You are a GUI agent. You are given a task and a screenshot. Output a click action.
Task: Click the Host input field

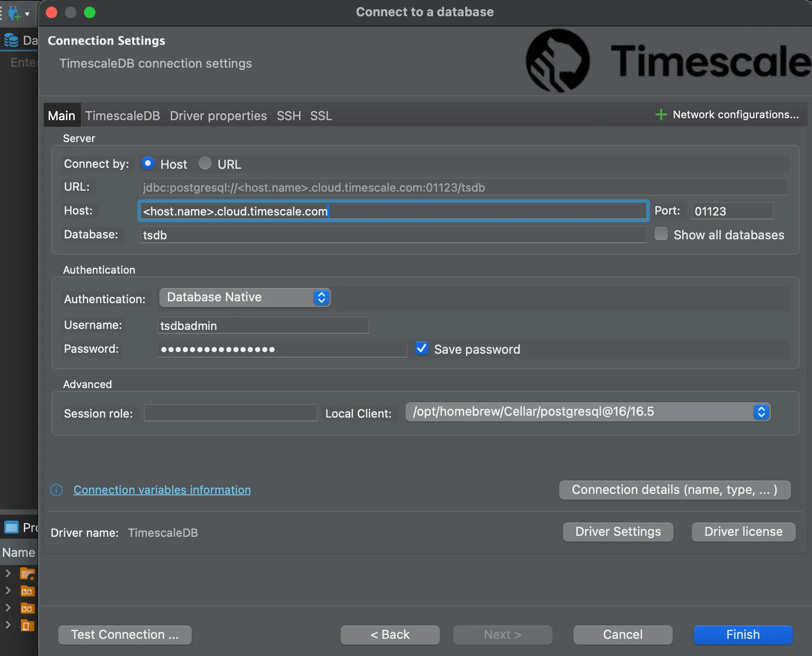(x=394, y=211)
